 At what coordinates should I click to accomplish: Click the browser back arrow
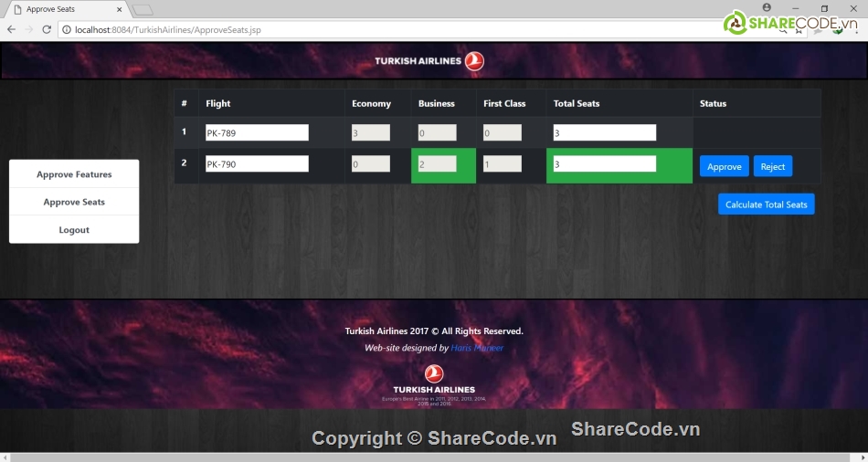coord(11,29)
